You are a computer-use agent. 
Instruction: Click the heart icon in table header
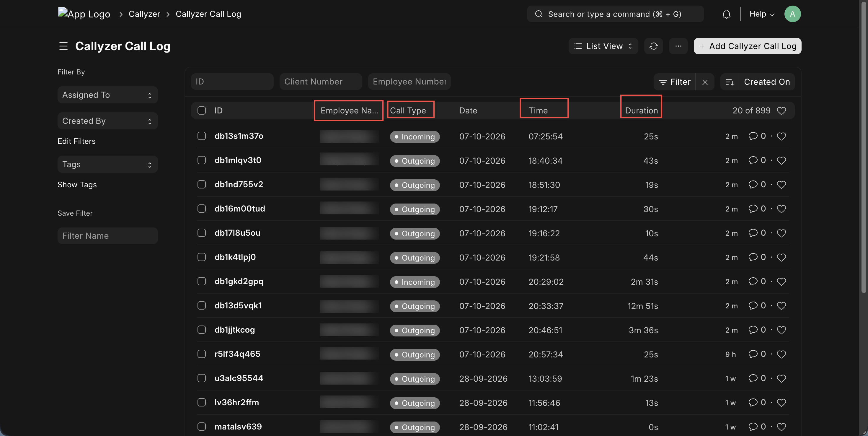click(781, 110)
